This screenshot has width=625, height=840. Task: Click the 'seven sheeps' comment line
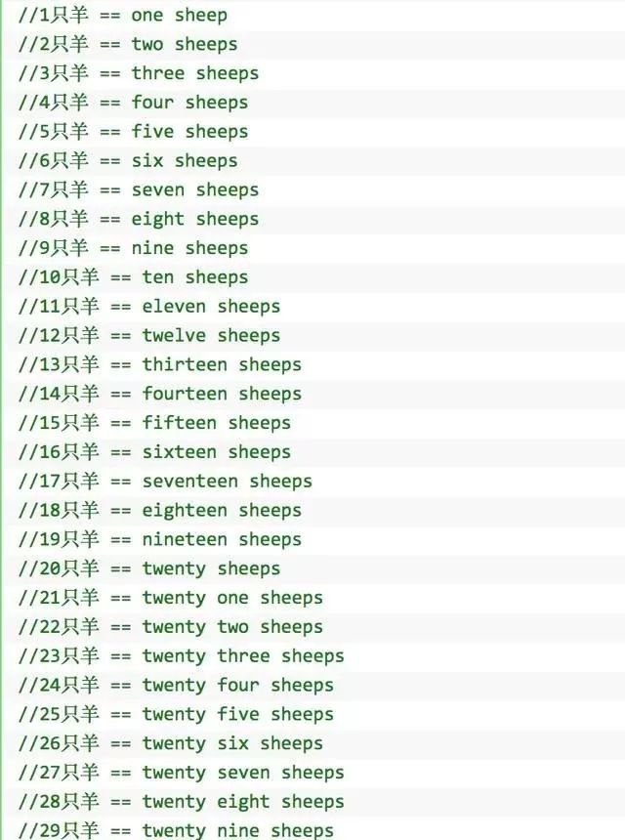click(x=195, y=190)
